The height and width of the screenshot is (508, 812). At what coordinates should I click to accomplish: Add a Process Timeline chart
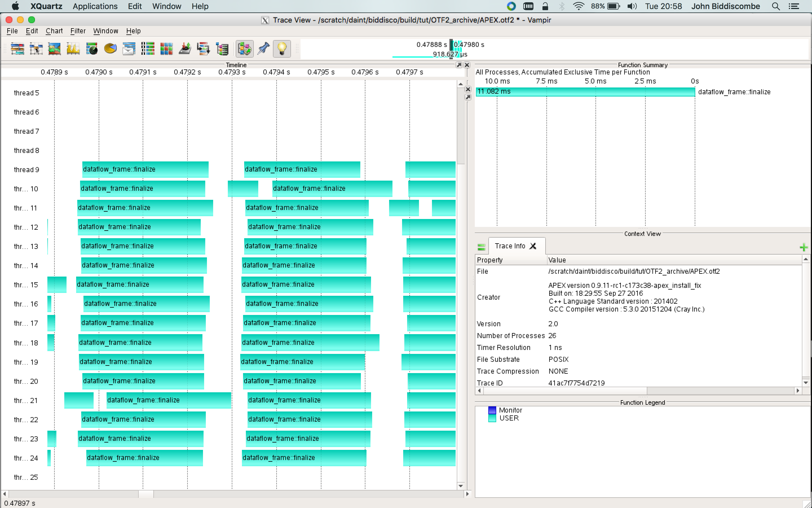pos(36,49)
